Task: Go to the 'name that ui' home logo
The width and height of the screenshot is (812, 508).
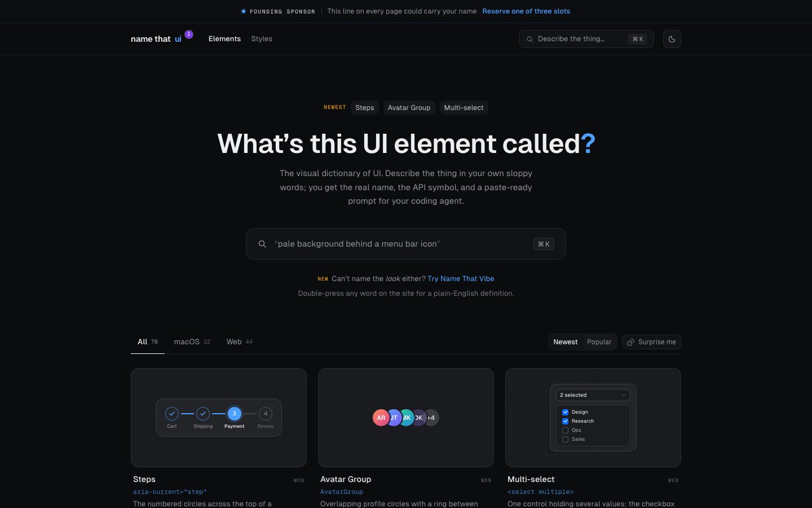Action: point(156,39)
